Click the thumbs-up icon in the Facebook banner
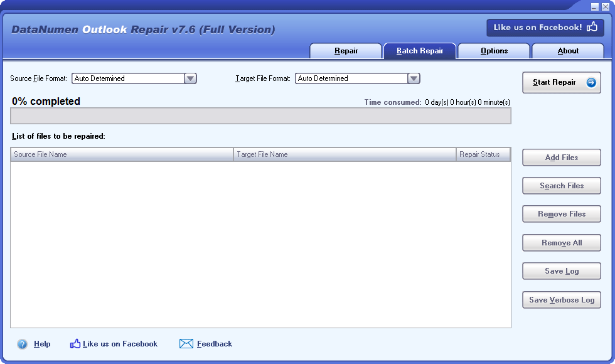Screen dimensions: 615x364 [592, 27]
